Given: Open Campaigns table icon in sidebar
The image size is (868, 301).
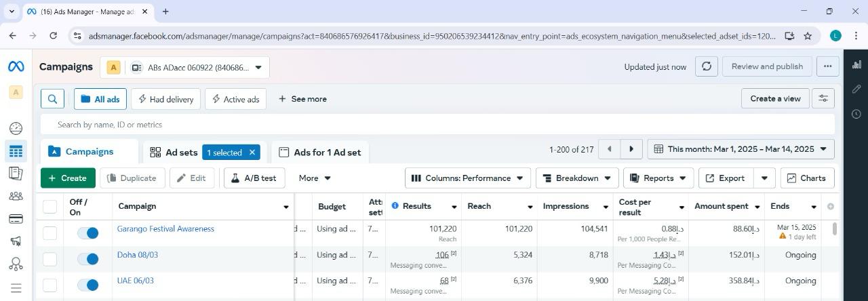Looking at the screenshot, I should (16, 151).
